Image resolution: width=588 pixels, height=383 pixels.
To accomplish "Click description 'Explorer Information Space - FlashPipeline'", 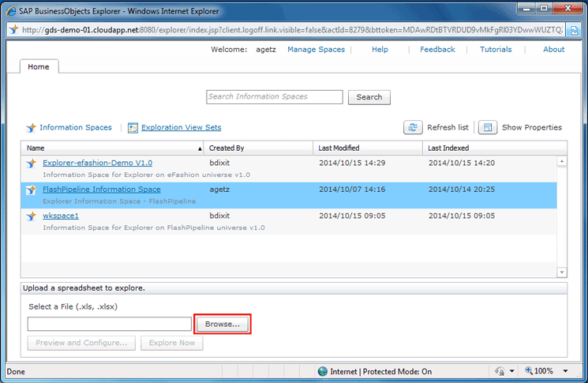I will 119,201.
